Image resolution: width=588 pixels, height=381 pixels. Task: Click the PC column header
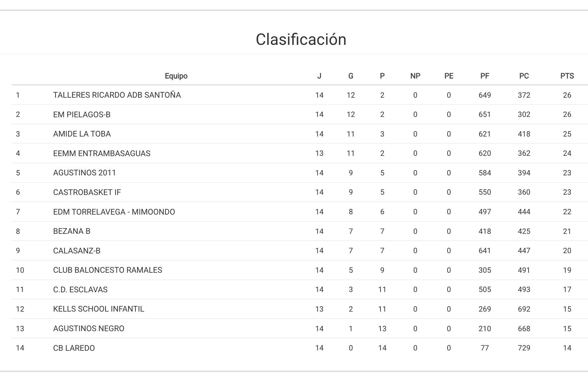tap(524, 76)
